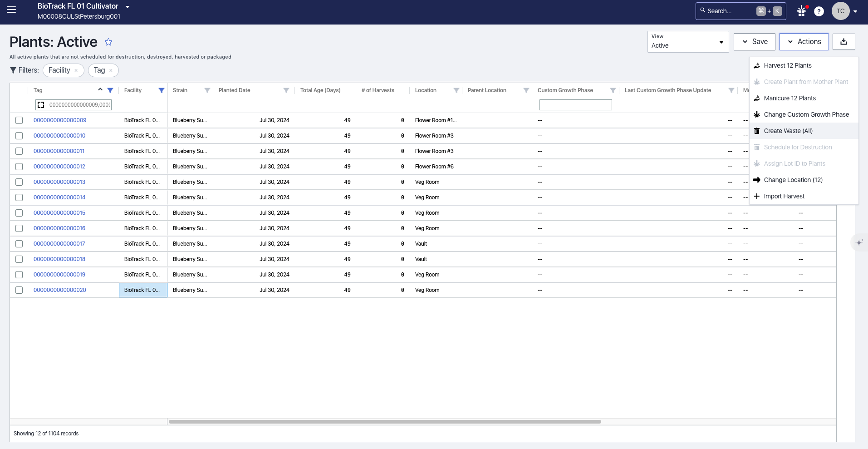The height and width of the screenshot is (449, 868).
Task: Click the Planted Date filter icon
Action: tap(286, 90)
